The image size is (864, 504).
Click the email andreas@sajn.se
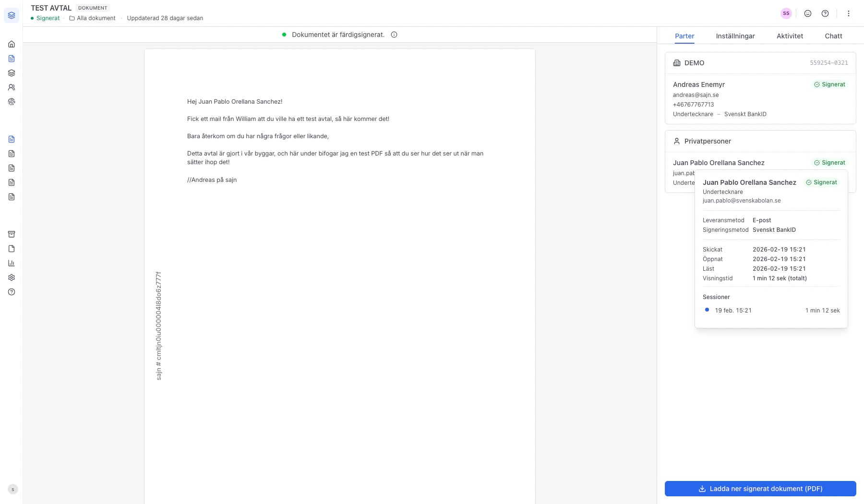[696, 95]
